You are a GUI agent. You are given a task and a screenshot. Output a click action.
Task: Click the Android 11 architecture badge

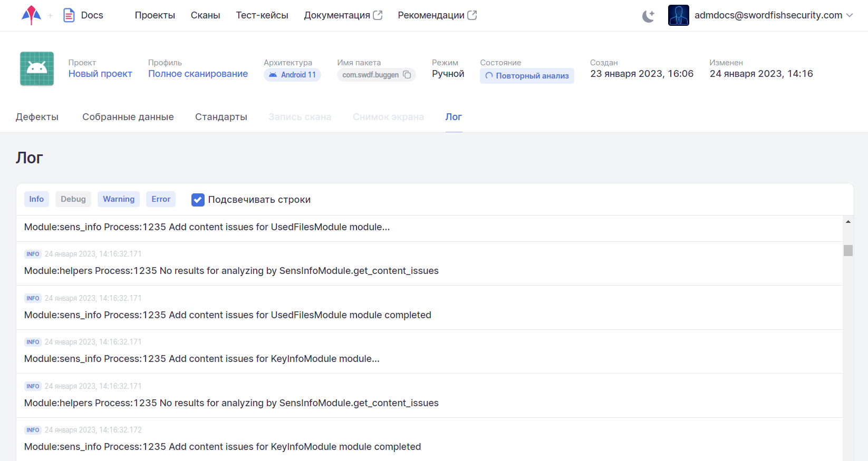pos(292,75)
